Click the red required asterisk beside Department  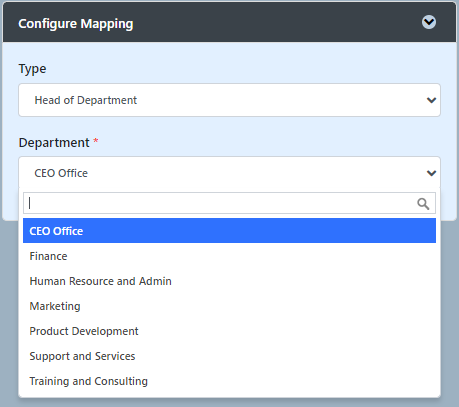[96, 140]
